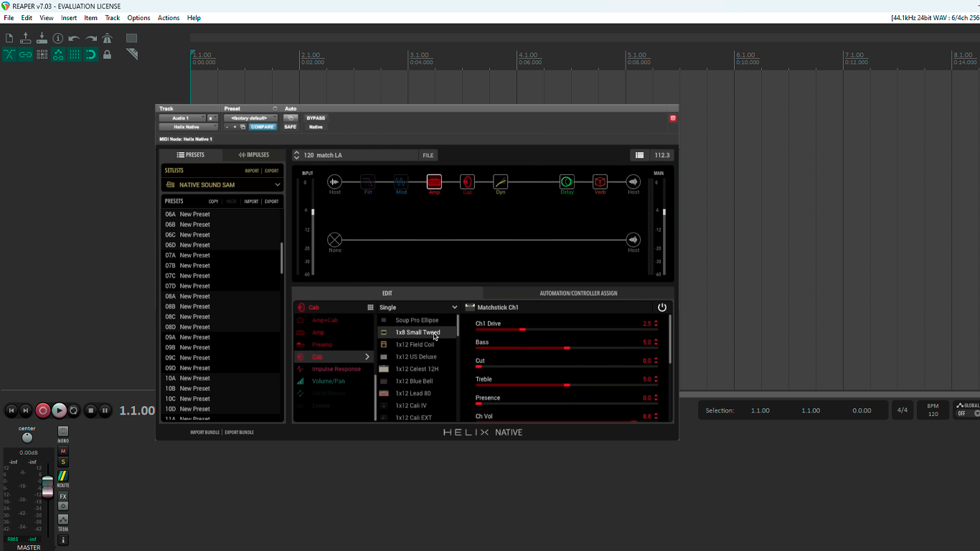Toggle the locking padlock icon
This screenshot has width=980, height=551.
pyautogui.click(x=108, y=55)
